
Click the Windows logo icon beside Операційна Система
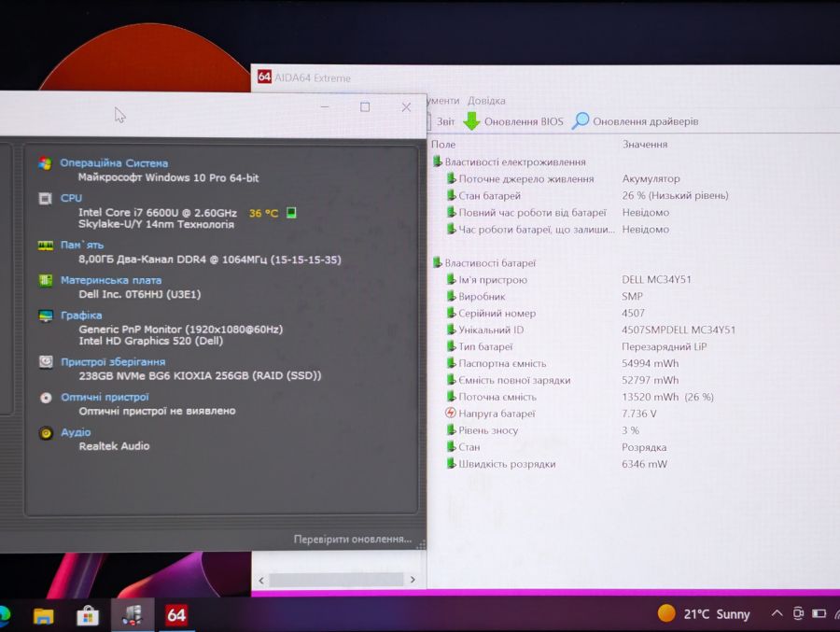click(x=45, y=163)
